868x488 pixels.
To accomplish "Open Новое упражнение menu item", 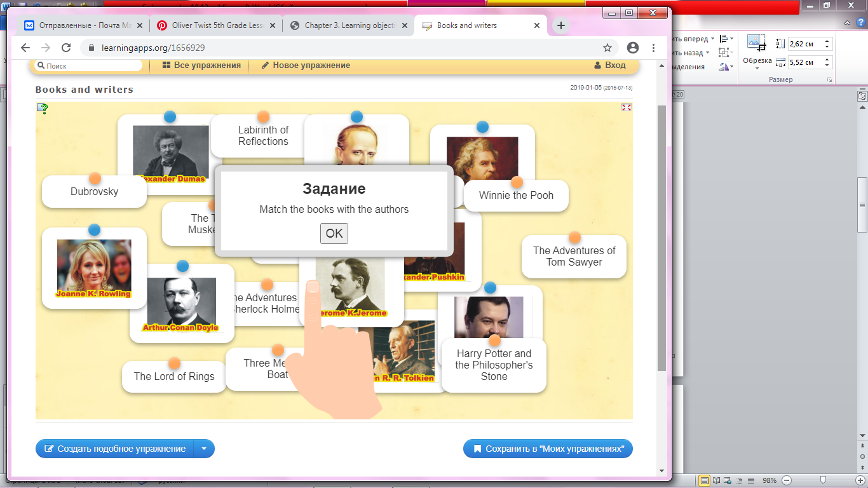I will (306, 65).
